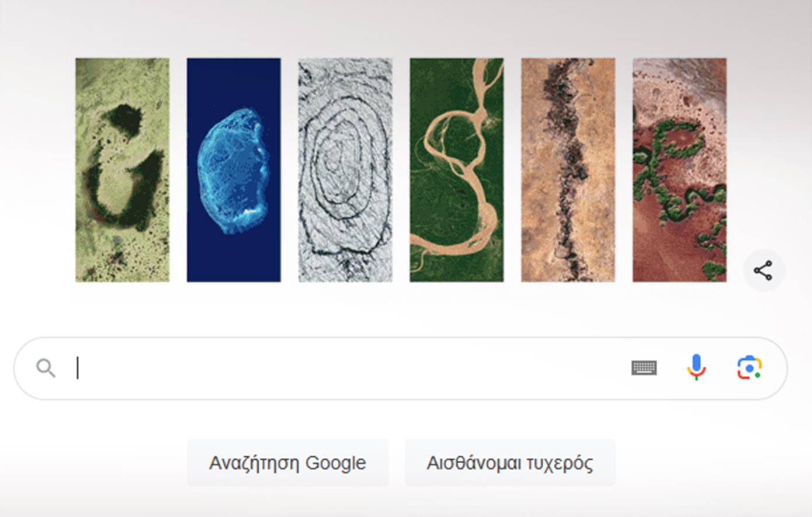The width and height of the screenshot is (812, 517).
Task: Start voice search with the microphone icon
Action: tap(696, 368)
